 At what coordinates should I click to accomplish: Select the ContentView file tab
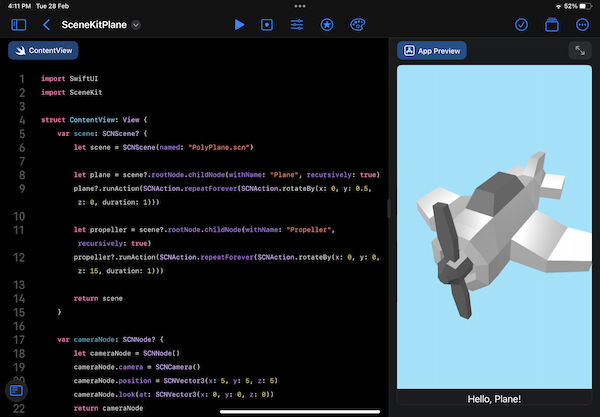(x=43, y=50)
